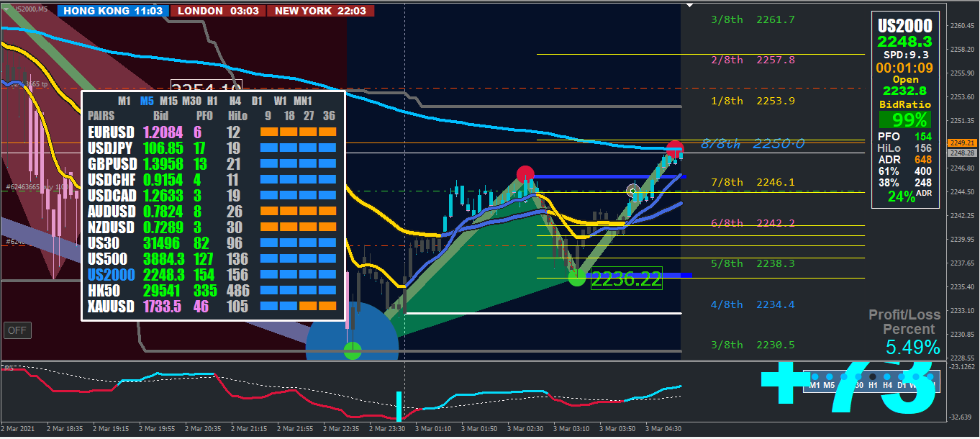Click the green dot inside the blue circle

pos(353,351)
